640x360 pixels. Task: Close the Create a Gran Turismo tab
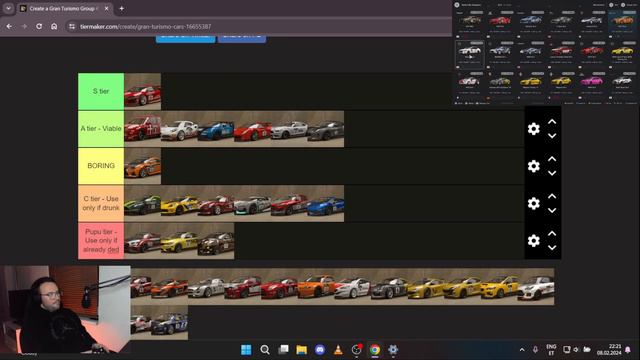click(107, 8)
